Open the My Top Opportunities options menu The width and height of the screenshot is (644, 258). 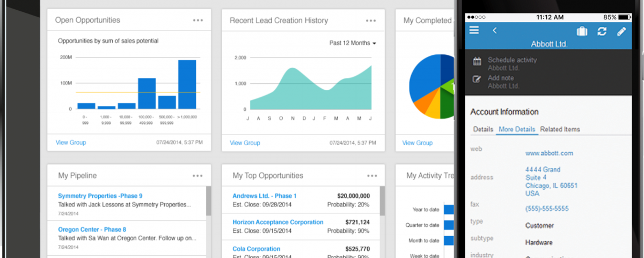pyautogui.click(x=372, y=176)
